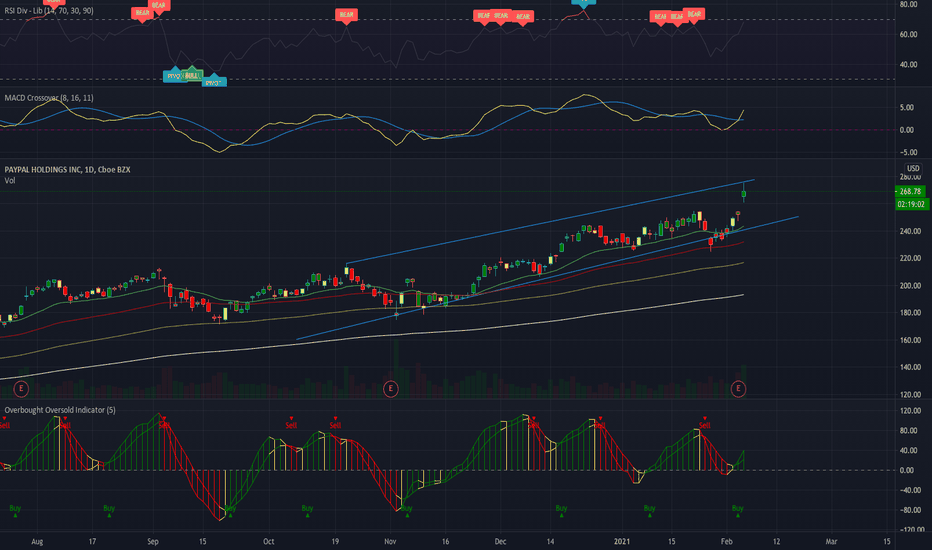Click the -5.00 MACD scale label

[x=905, y=152]
